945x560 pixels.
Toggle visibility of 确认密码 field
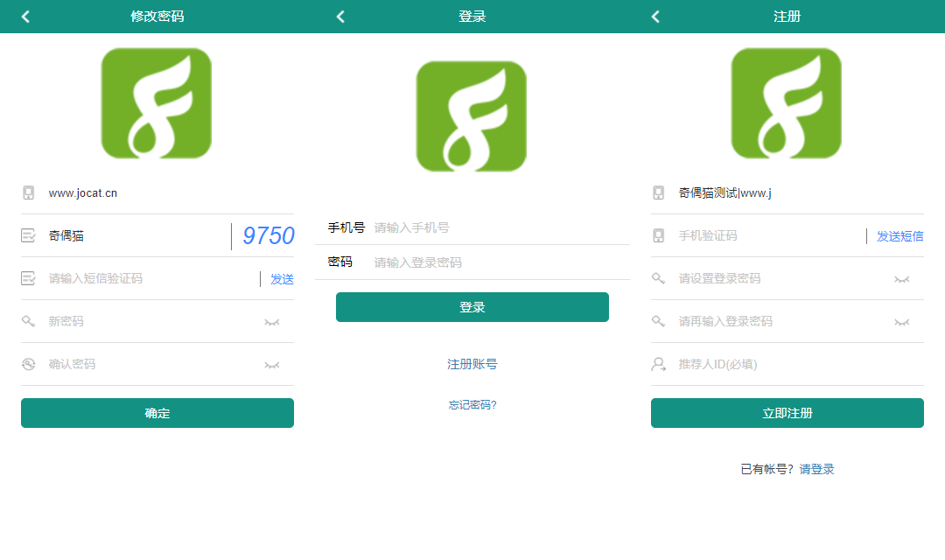pyautogui.click(x=272, y=365)
